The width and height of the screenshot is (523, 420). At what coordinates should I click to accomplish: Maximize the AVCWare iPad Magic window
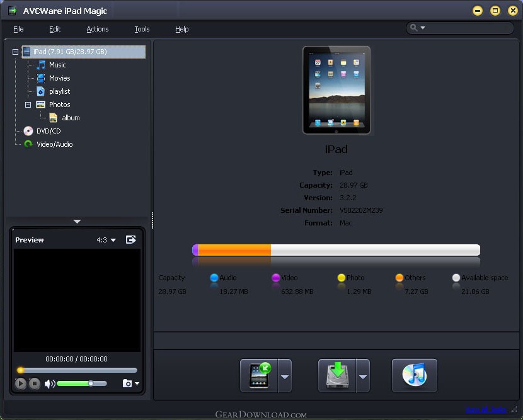[495, 11]
